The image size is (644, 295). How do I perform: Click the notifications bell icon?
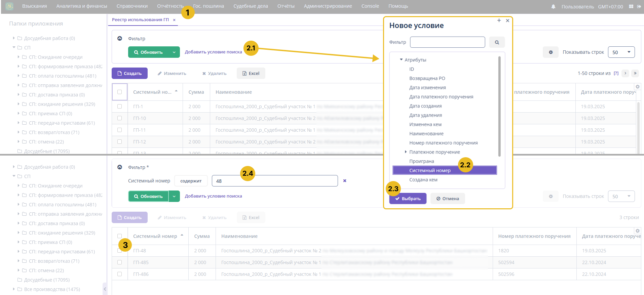point(553,7)
